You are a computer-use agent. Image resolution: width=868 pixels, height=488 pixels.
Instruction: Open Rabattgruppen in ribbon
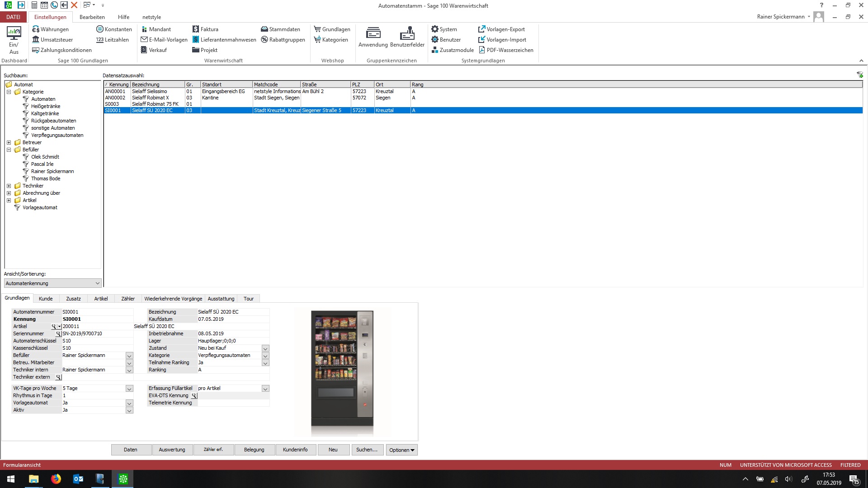283,40
